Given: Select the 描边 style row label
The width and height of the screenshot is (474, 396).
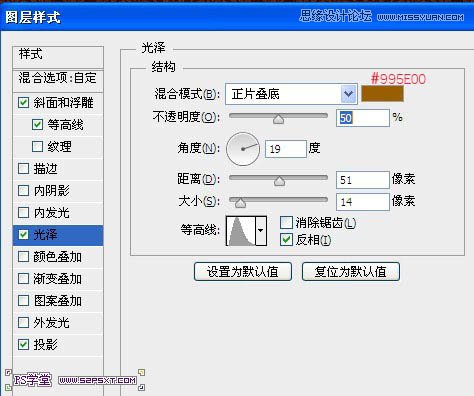Looking at the screenshot, I should [x=45, y=168].
